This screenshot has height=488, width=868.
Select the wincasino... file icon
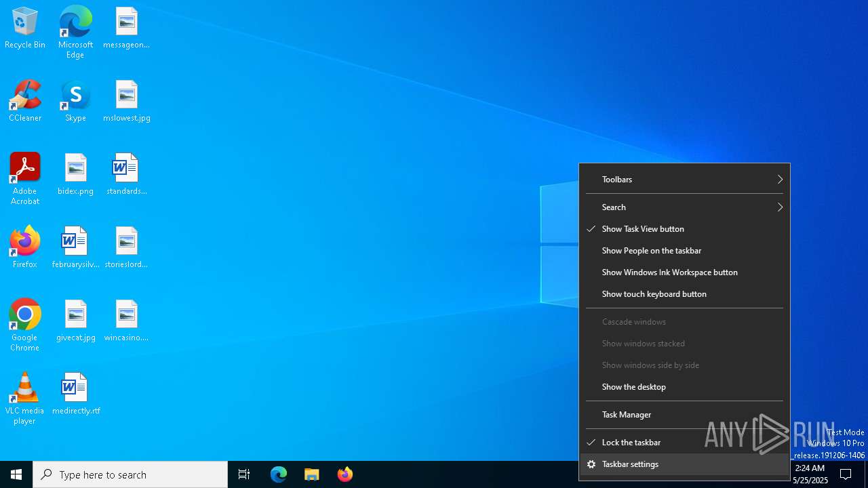pyautogui.click(x=126, y=321)
